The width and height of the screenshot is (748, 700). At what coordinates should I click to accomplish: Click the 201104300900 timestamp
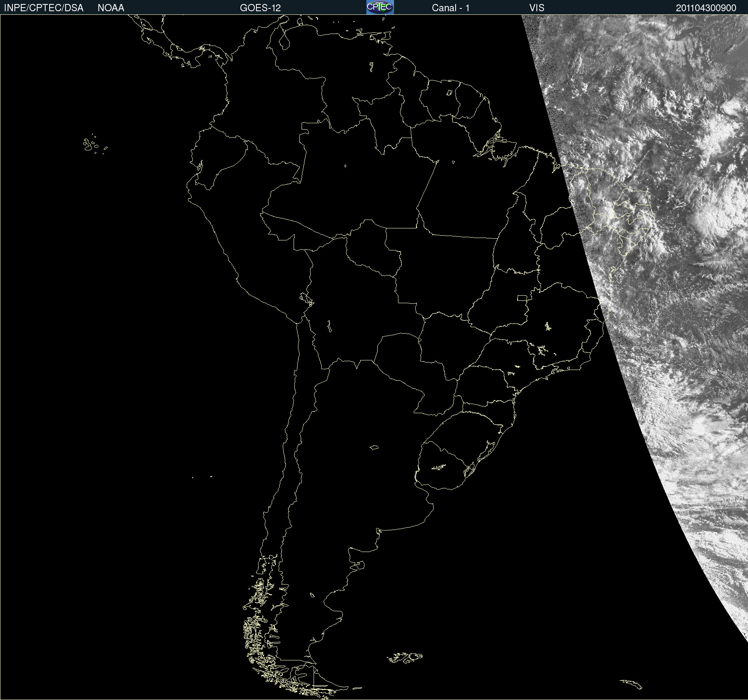(x=706, y=8)
